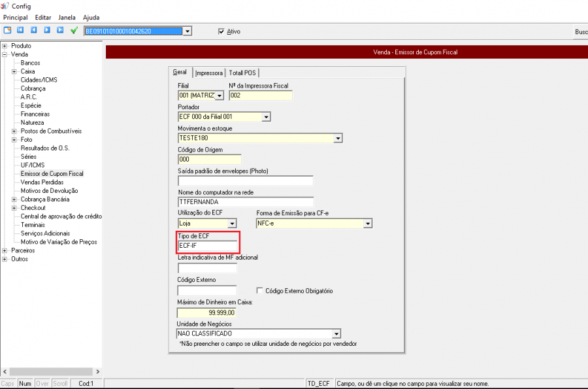Go to the previous record
Viewport: 588px width, 389px height.
pos(33,30)
